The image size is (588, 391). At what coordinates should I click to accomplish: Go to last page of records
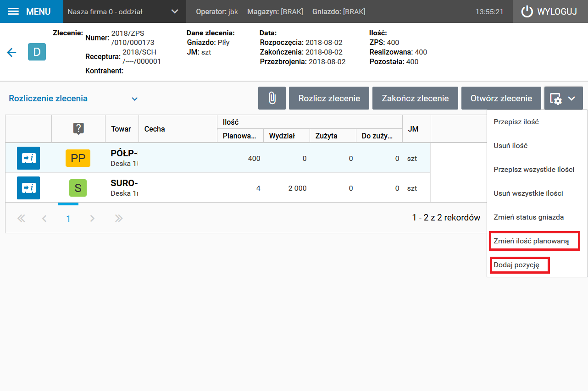point(119,218)
